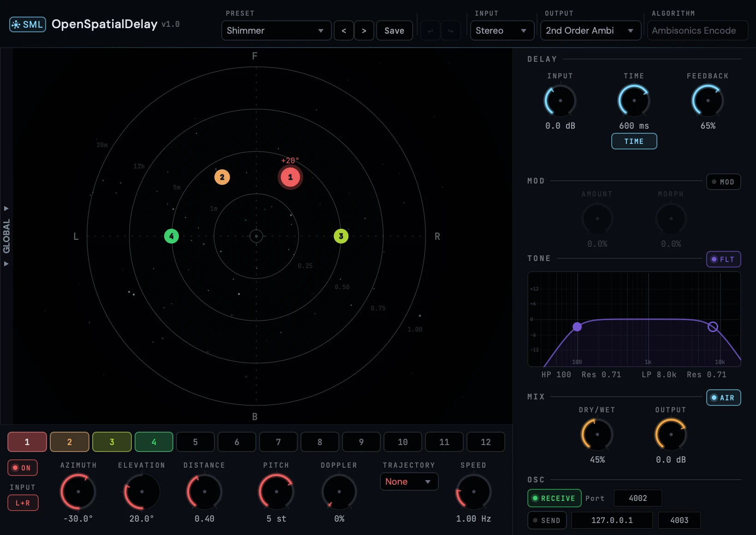756x535 pixels.
Task: Select source node 1 in the spatial view
Action: click(290, 177)
